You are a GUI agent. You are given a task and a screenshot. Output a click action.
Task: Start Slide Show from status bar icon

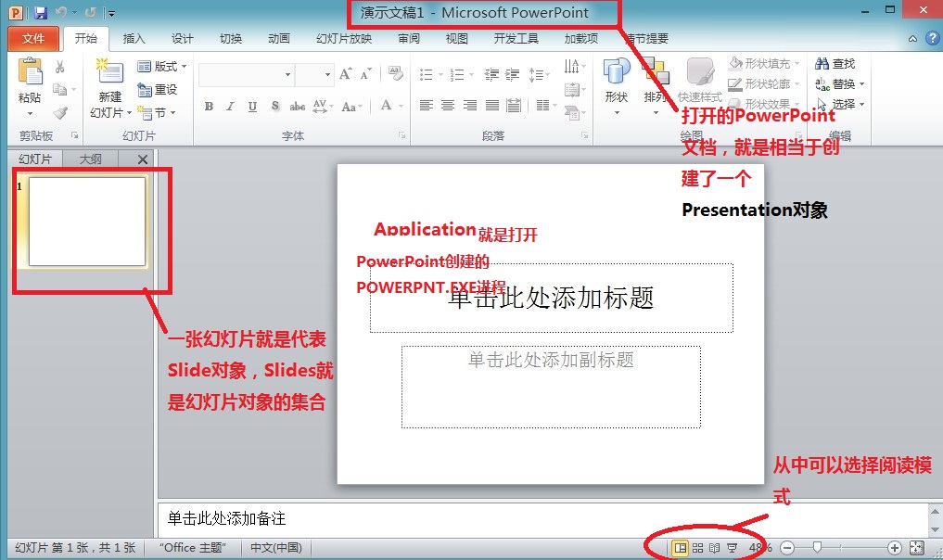click(732, 547)
